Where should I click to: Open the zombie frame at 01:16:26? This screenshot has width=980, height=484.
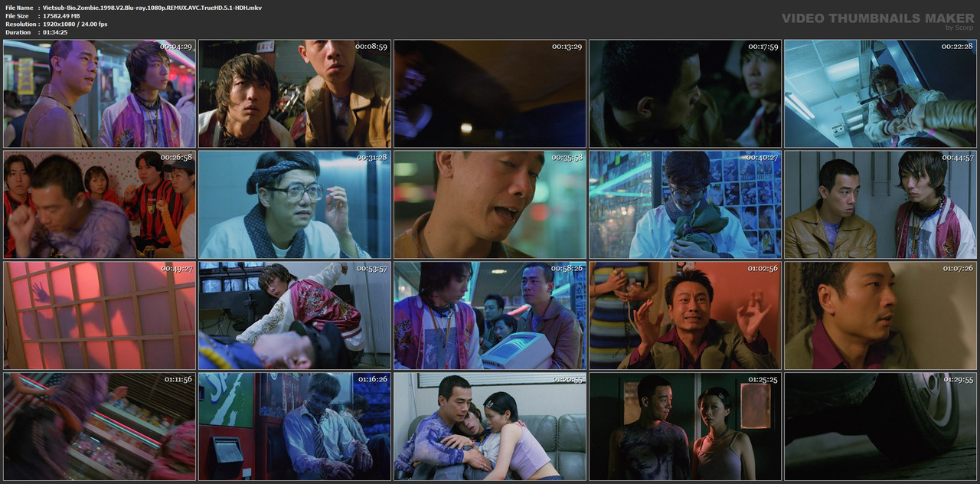(x=295, y=427)
